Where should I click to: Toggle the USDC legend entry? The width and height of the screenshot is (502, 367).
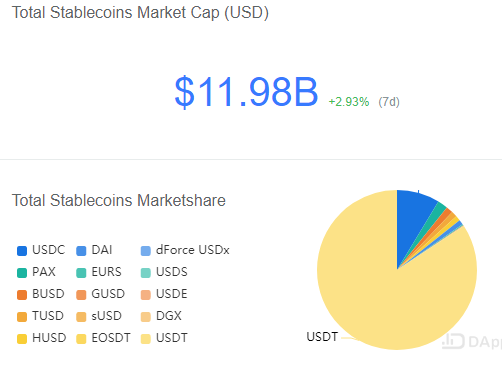(41, 250)
